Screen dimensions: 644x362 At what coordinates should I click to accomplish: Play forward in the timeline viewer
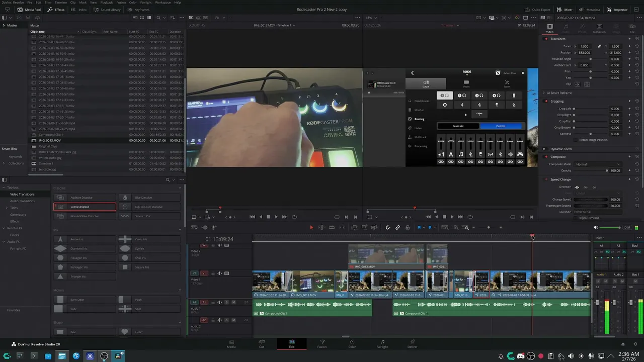coord(452,217)
